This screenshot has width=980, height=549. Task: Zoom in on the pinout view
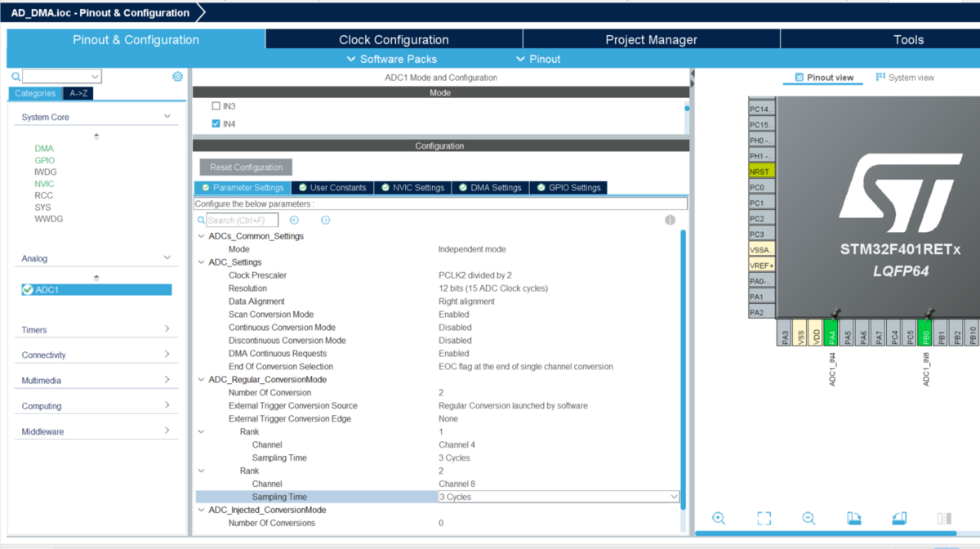coord(719,518)
